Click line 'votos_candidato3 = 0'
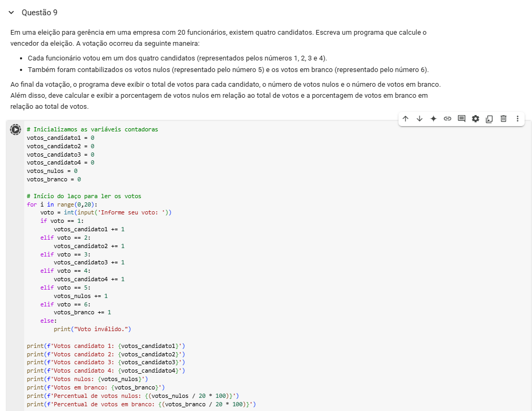The width and height of the screenshot is (532, 411). (x=60, y=155)
